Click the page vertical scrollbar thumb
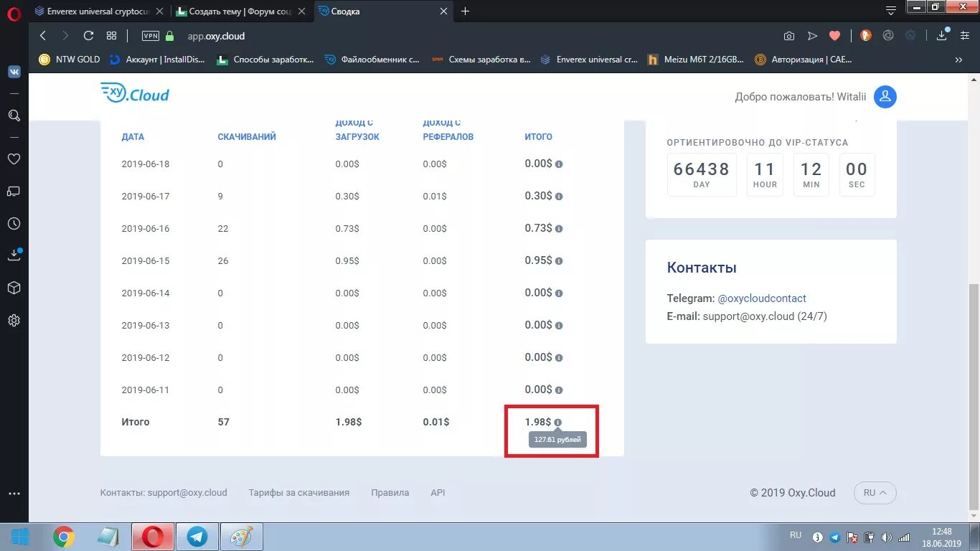Screen dimensions: 980x551 (974, 397)
